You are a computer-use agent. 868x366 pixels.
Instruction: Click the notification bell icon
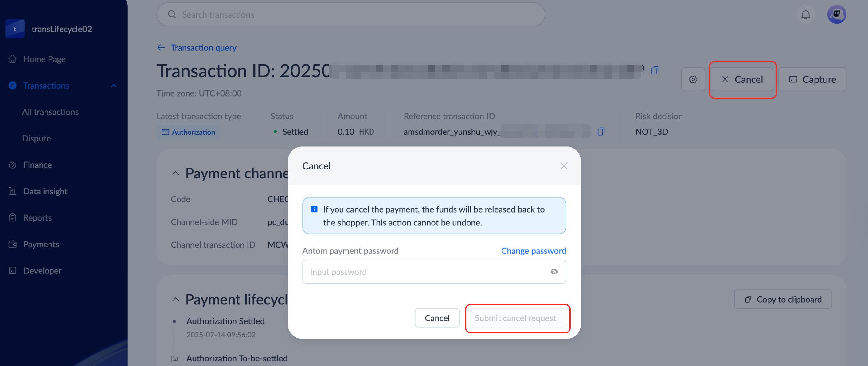805,15
